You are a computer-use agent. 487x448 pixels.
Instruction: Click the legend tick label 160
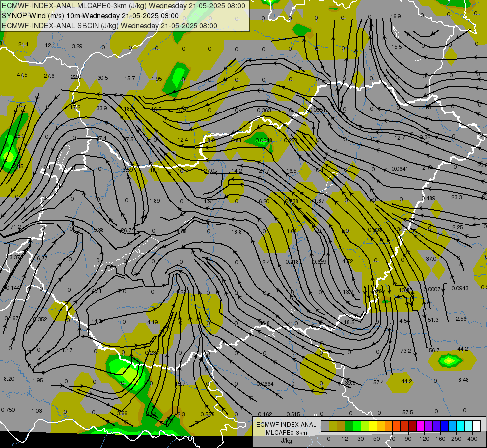click(440, 439)
